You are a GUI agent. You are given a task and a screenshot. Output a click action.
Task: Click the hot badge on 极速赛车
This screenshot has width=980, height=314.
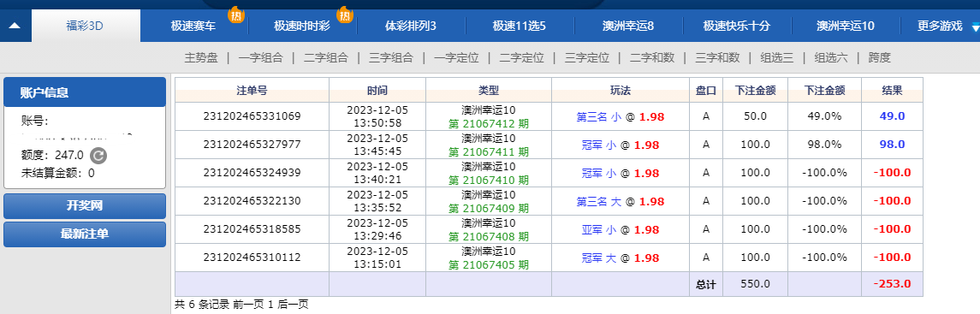[235, 15]
